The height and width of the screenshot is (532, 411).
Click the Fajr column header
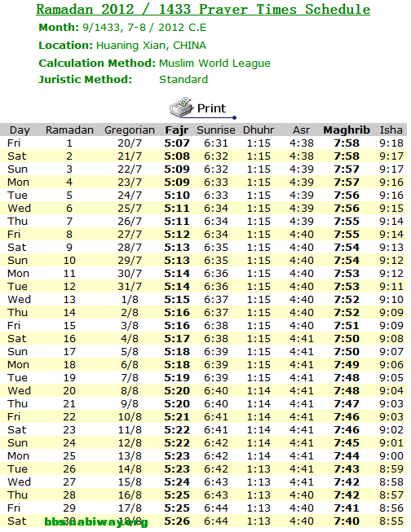177,130
